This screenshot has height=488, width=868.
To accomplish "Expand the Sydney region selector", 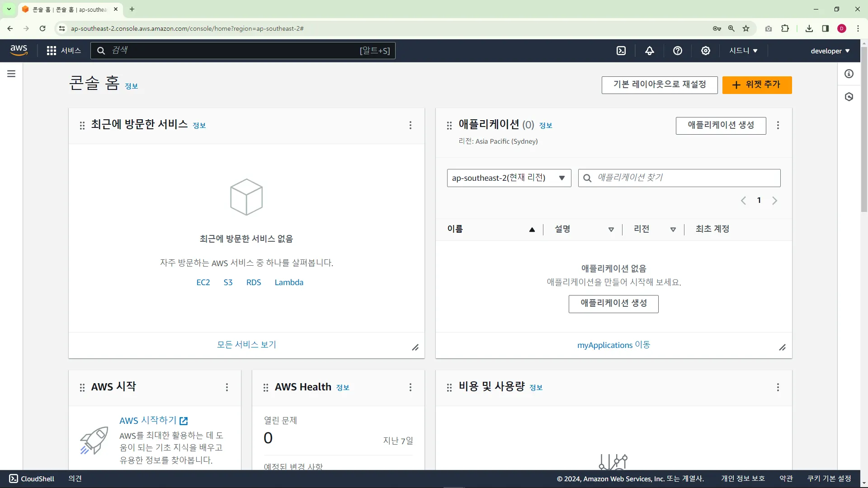I will (x=743, y=51).
